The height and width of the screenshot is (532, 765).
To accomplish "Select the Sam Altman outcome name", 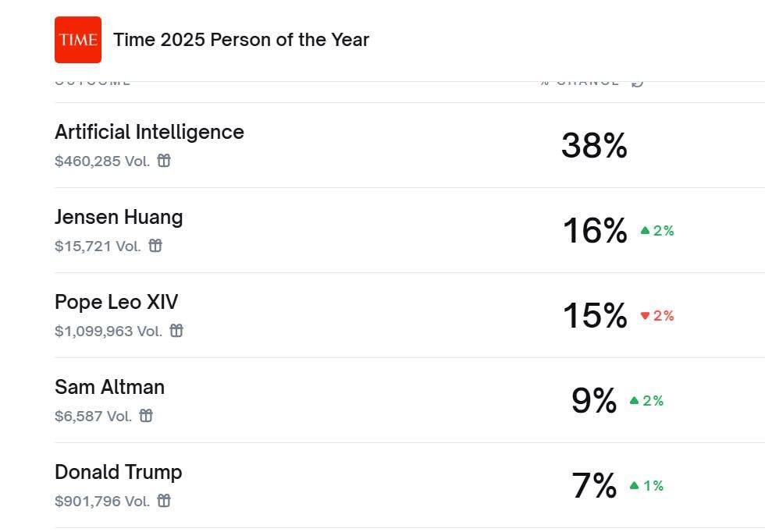I will click(x=109, y=387).
